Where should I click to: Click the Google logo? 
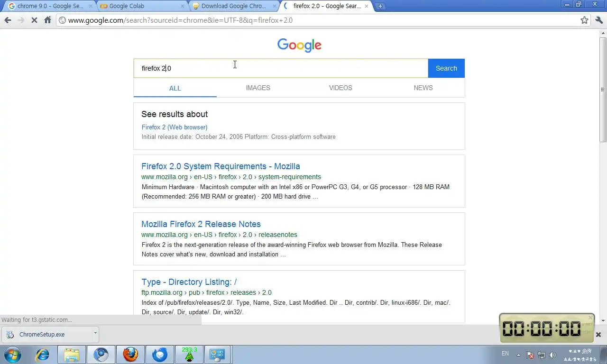299,45
